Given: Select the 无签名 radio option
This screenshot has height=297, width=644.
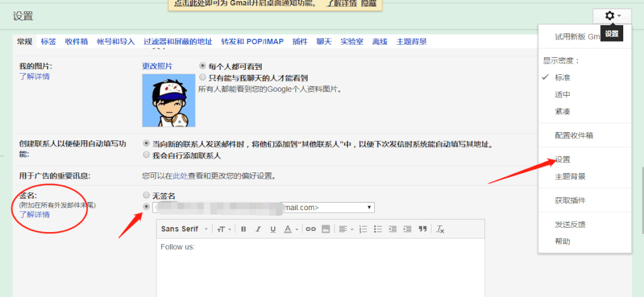Looking at the screenshot, I should [147, 195].
